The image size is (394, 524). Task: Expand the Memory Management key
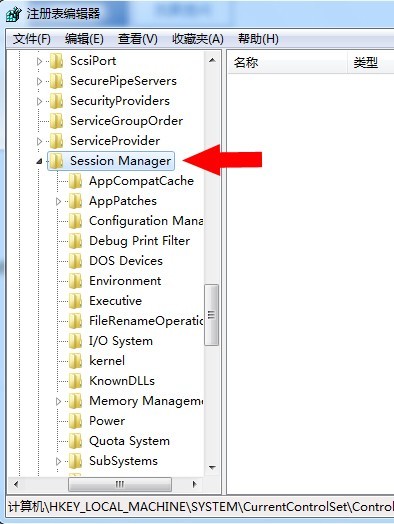pyautogui.click(x=58, y=401)
